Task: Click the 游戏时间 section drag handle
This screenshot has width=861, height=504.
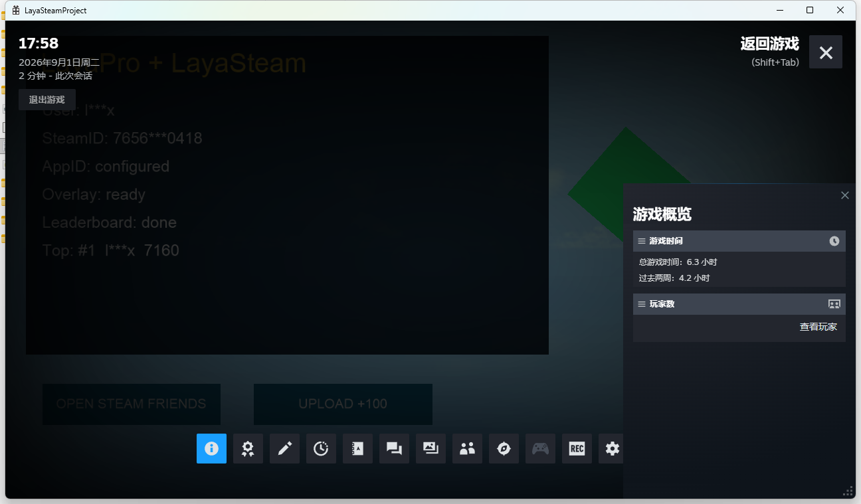Action: pyautogui.click(x=642, y=241)
